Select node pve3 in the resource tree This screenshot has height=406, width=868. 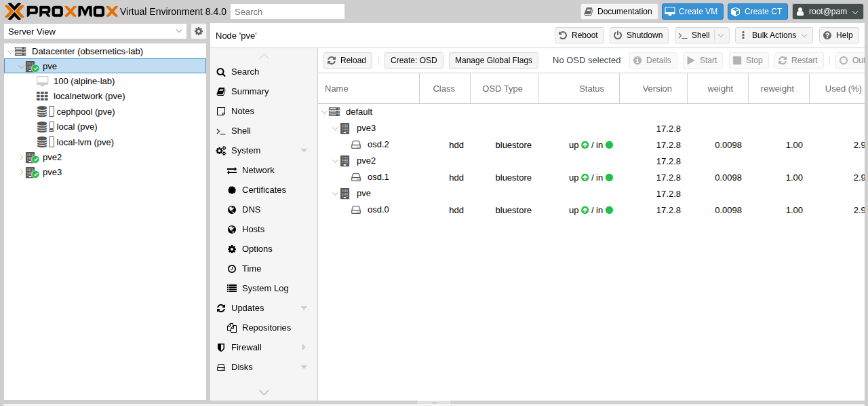[52, 172]
